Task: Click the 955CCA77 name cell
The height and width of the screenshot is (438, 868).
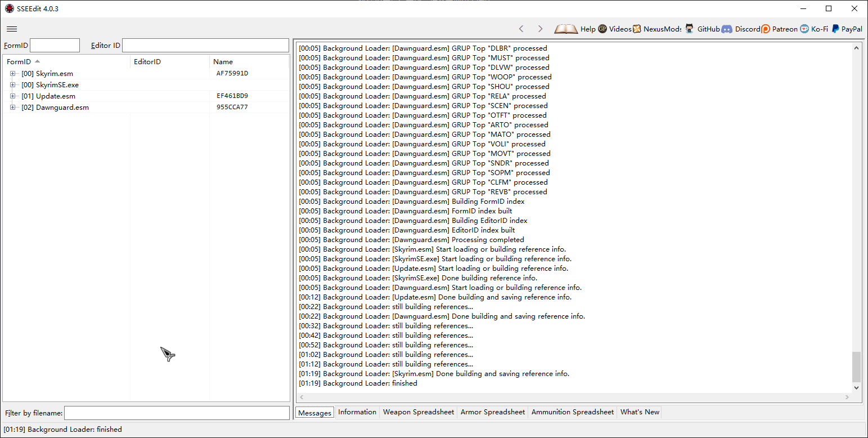Action: tap(232, 107)
